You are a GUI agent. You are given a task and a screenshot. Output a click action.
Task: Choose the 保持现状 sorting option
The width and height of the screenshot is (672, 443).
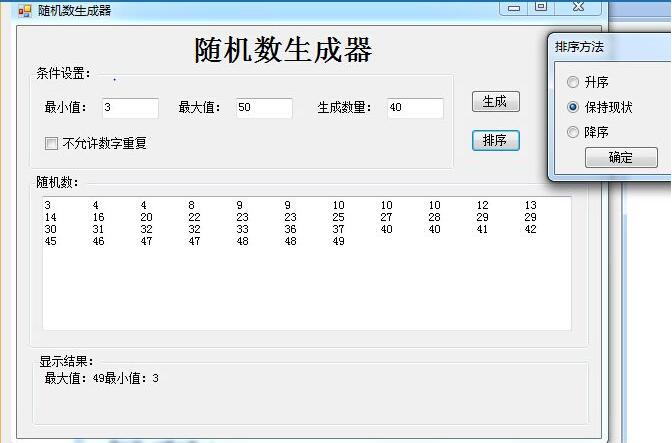[x=573, y=107]
